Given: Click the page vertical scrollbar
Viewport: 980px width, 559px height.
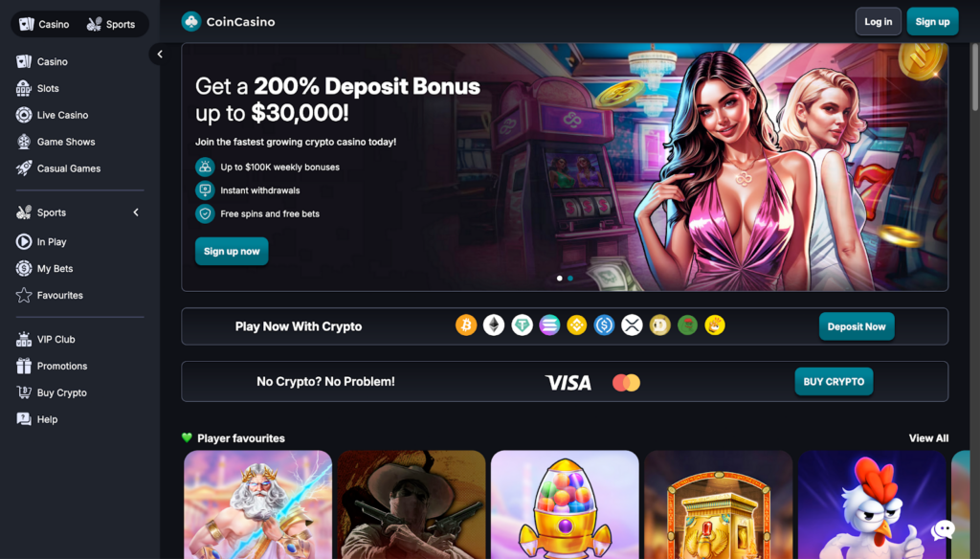Looking at the screenshot, I should tap(974, 78).
